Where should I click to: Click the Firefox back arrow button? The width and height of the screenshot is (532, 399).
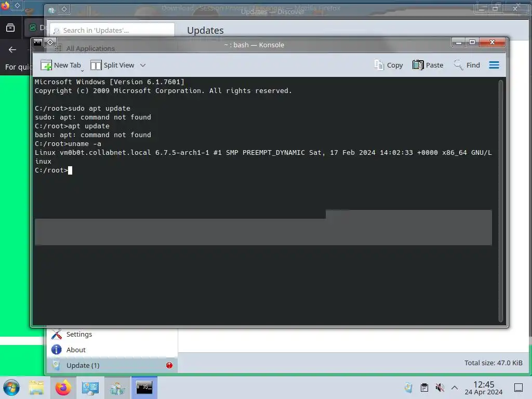point(12,50)
